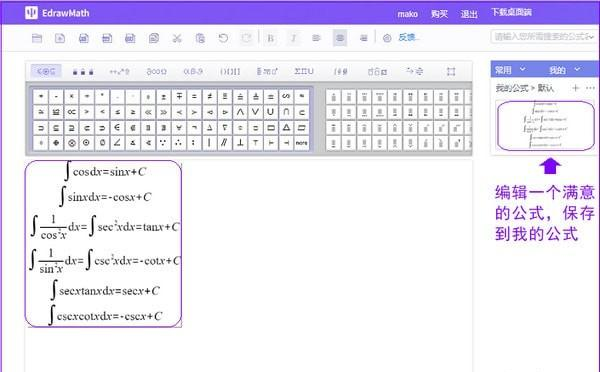Insert the element-of ∈ symbol
Image resolution: width=600 pixels, height=372 pixels.
click(117, 127)
